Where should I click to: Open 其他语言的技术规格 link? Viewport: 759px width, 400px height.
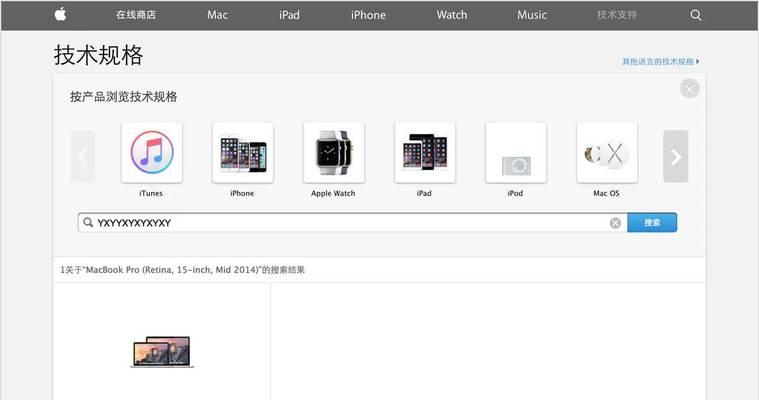pyautogui.click(x=660, y=62)
